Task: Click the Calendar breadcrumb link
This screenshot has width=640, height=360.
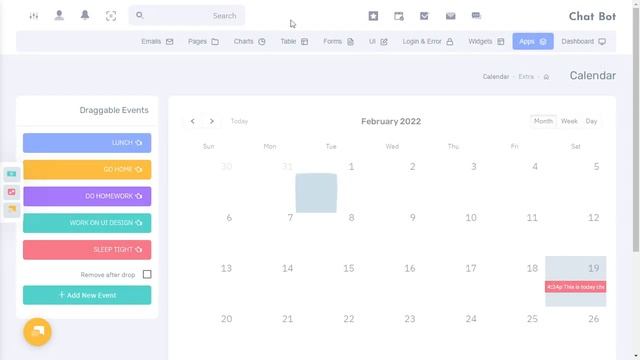Action: tap(496, 77)
